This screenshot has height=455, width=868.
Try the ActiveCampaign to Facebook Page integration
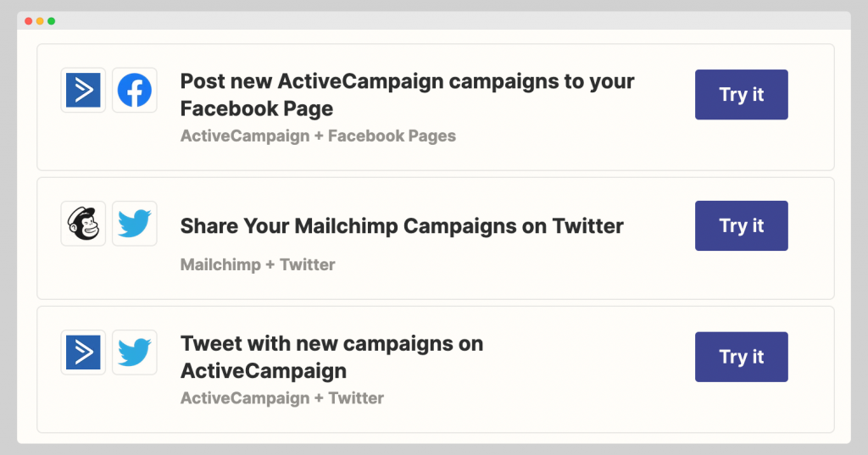tap(741, 95)
